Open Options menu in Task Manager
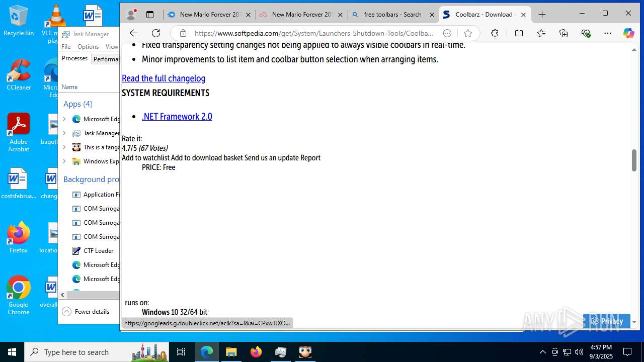 tap(88, 46)
